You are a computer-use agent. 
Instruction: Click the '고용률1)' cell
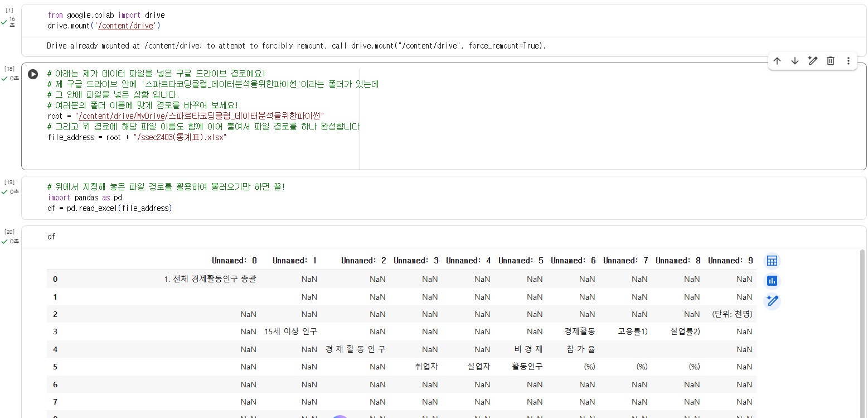(633, 331)
